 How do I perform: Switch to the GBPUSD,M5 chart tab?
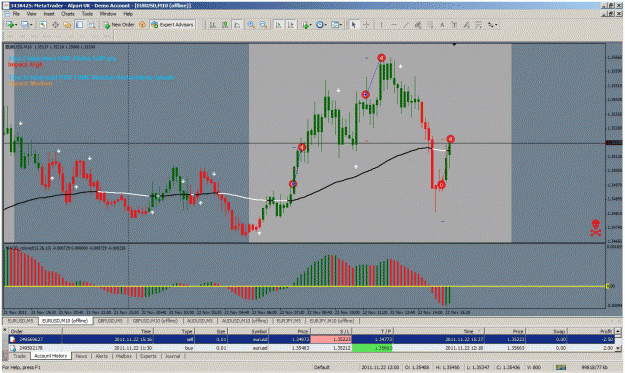tap(110, 321)
